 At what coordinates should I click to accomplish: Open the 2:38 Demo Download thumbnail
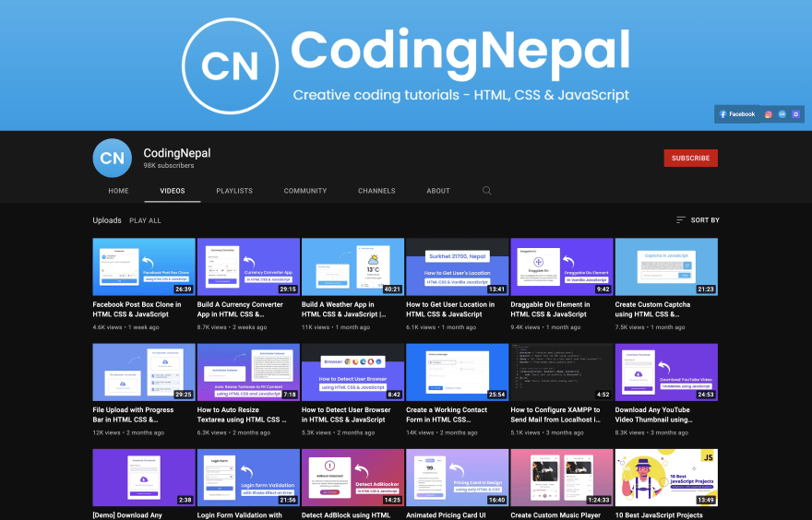(x=144, y=478)
